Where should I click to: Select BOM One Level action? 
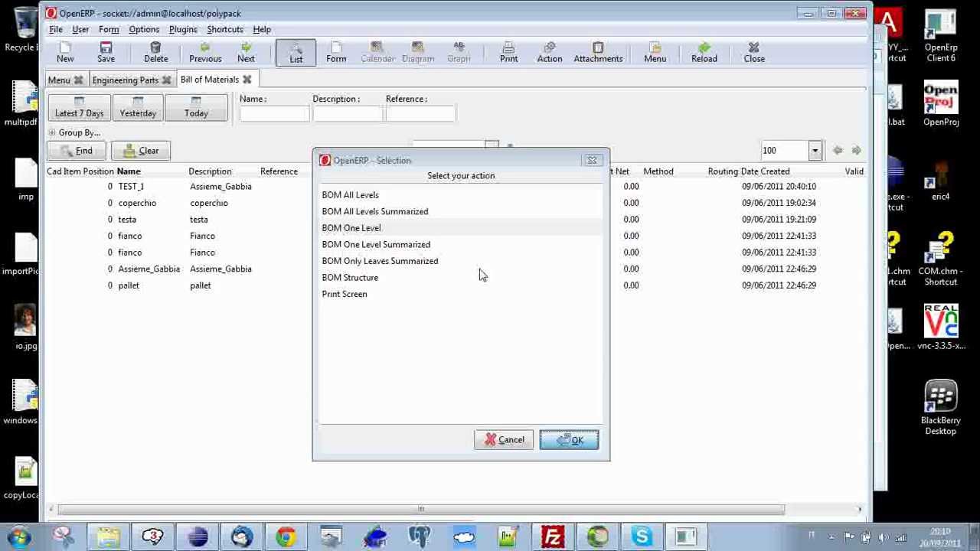coord(351,228)
